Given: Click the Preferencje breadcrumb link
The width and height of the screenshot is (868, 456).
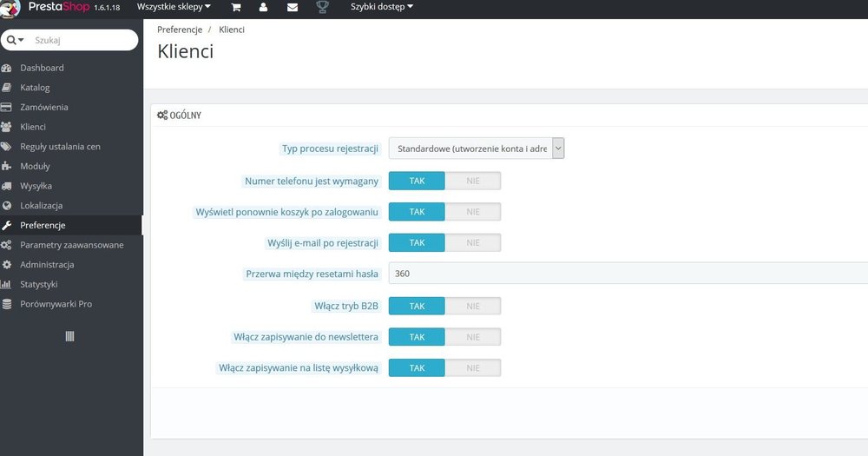Looking at the screenshot, I should 180,30.
